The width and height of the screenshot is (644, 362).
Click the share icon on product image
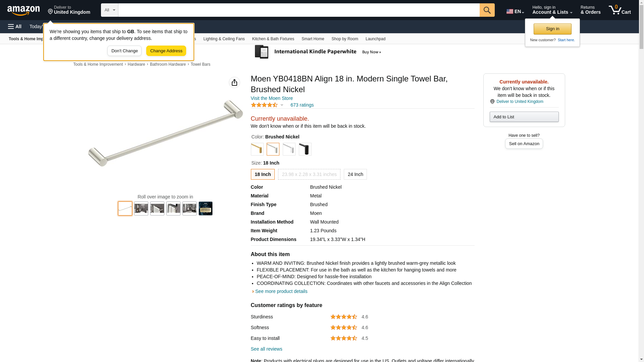(x=234, y=82)
